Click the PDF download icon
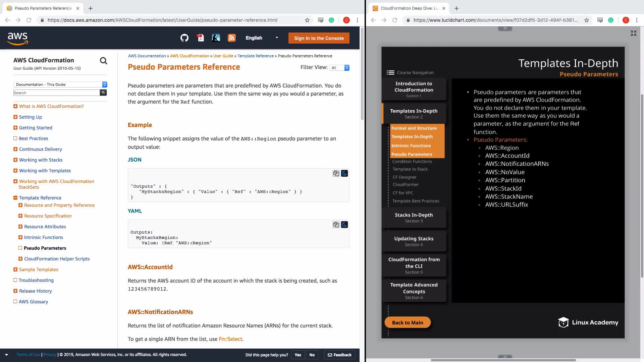Screen dimensions: 644x362 coord(200,38)
